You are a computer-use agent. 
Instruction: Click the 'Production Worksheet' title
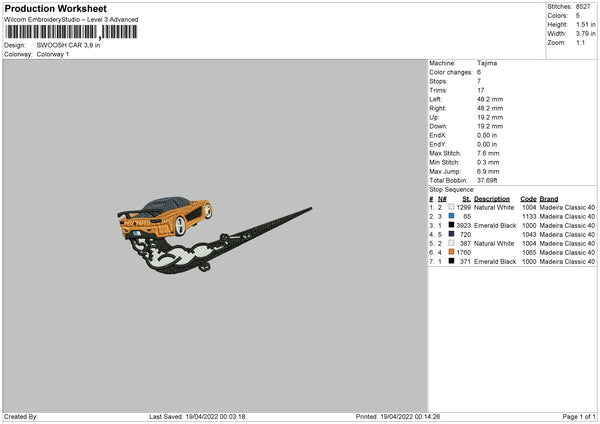point(55,8)
